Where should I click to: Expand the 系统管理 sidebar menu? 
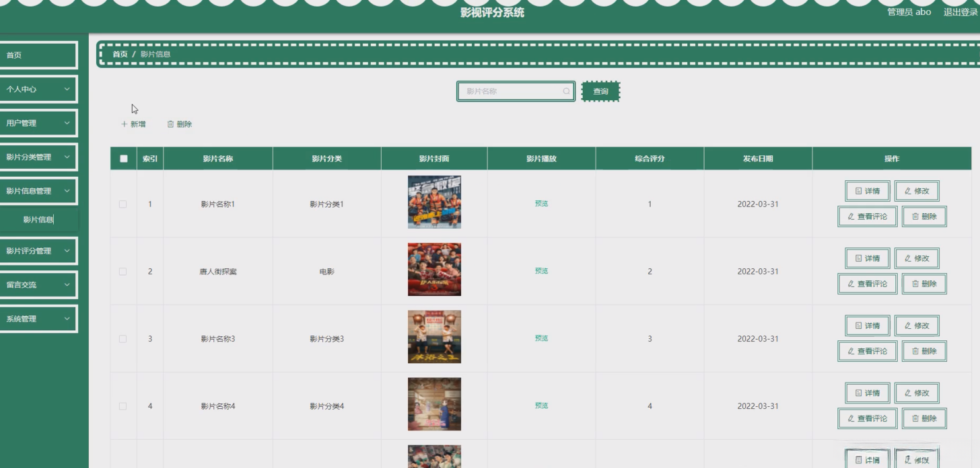[x=38, y=319]
